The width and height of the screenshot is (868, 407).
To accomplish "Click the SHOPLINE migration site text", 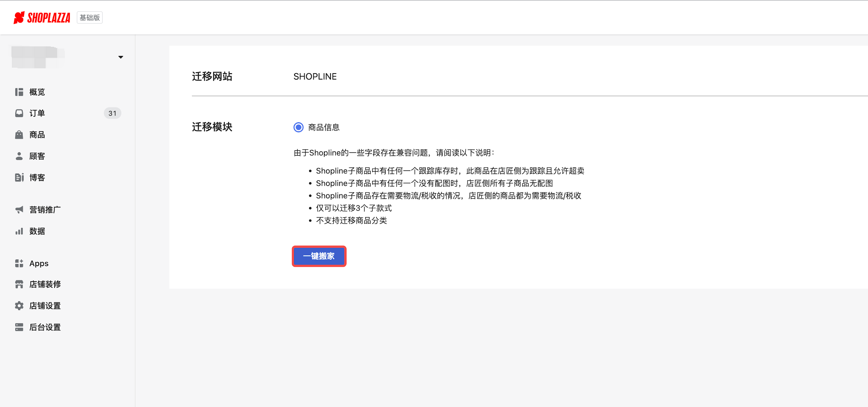I will pyautogui.click(x=315, y=76).
